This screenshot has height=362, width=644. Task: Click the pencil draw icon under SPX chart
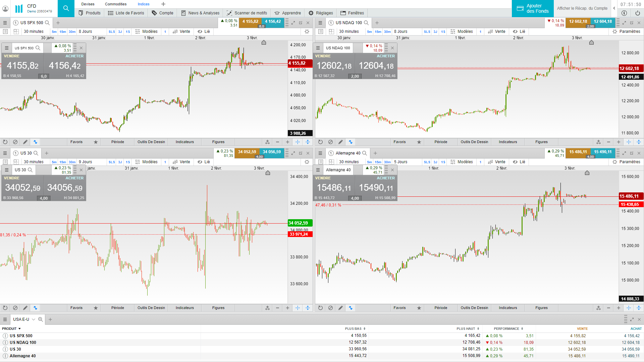25,142
